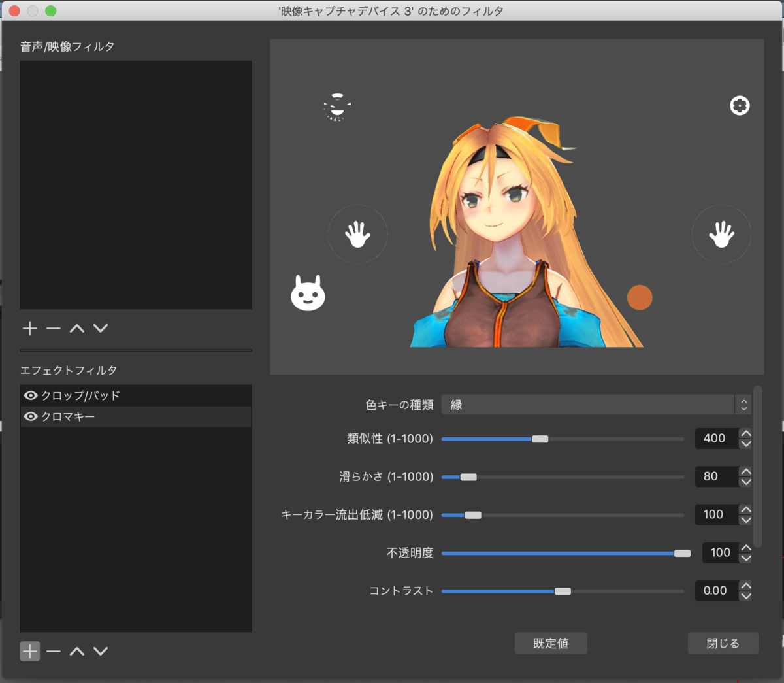Move audio/video filter up with the arrow
The height and width of the screenshot is (683, 784).
coord(77,328)
